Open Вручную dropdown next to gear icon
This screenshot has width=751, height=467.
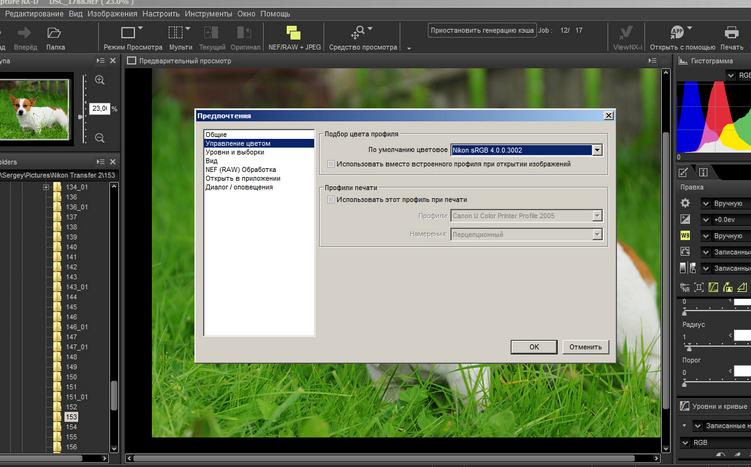click(x=705, y=203)
